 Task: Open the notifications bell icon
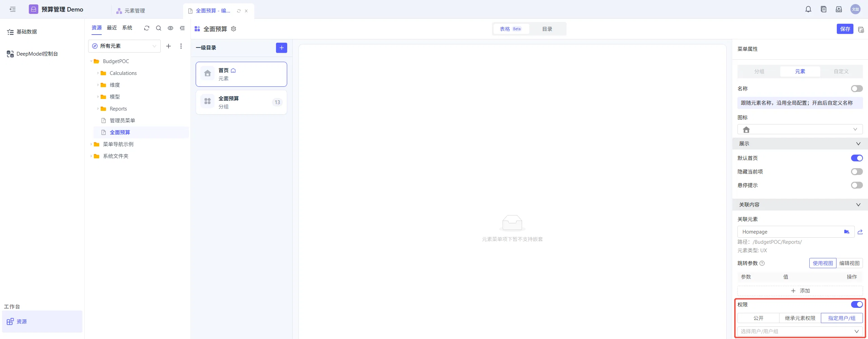pos(808,9)
